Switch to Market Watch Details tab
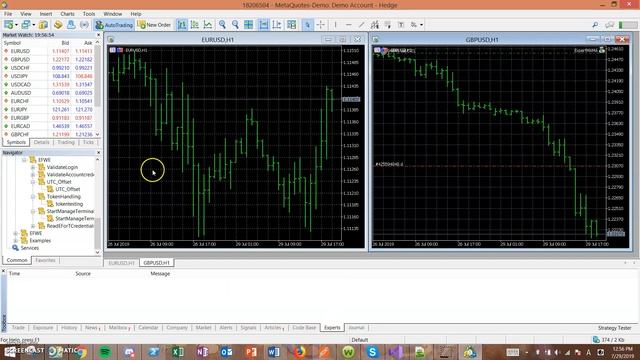 42,142
